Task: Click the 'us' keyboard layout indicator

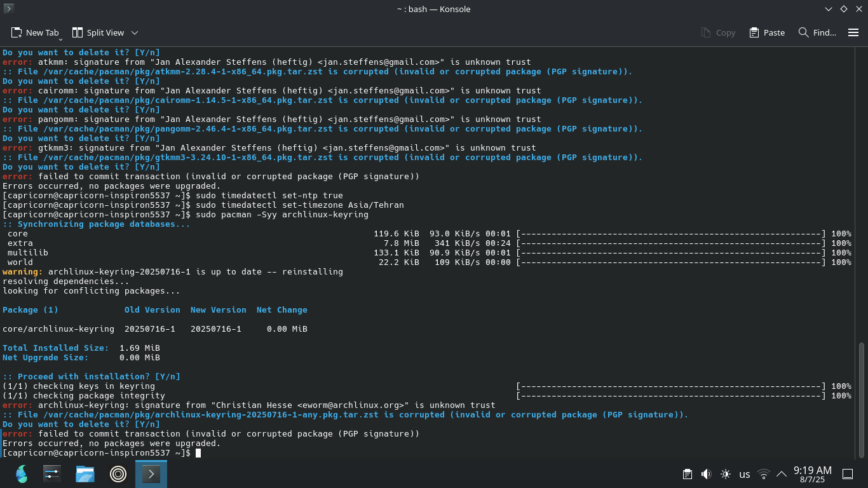Action: click(x=745, y=474)
